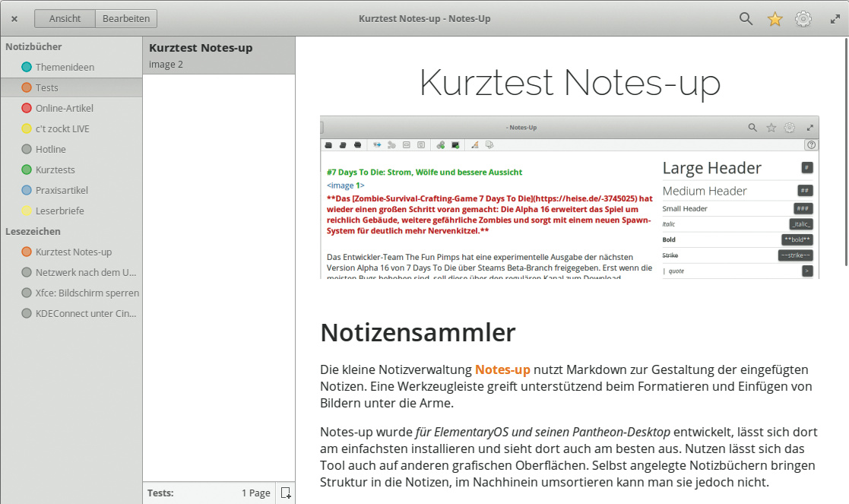Click the orange Notes-up link
Screen dimensions: 849x504
(x=502, y=369)
